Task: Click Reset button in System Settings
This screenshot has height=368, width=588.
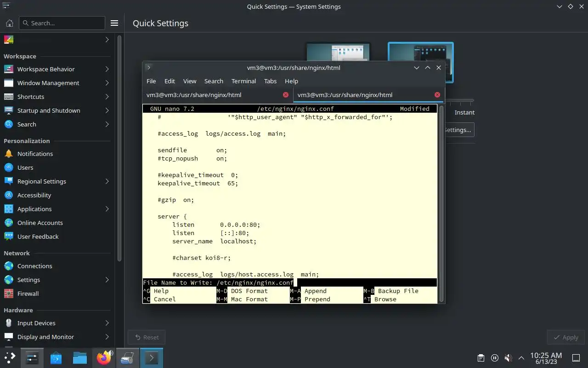Action: tap(147, 337)
